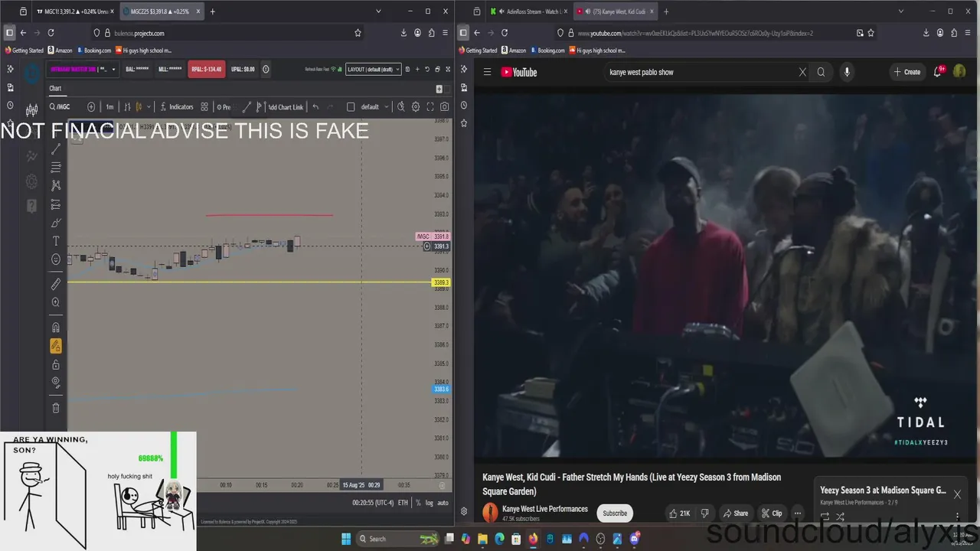Switch to the AdinRoss Stream browser tab
This screenshot has height=551, width=980.
528,11
